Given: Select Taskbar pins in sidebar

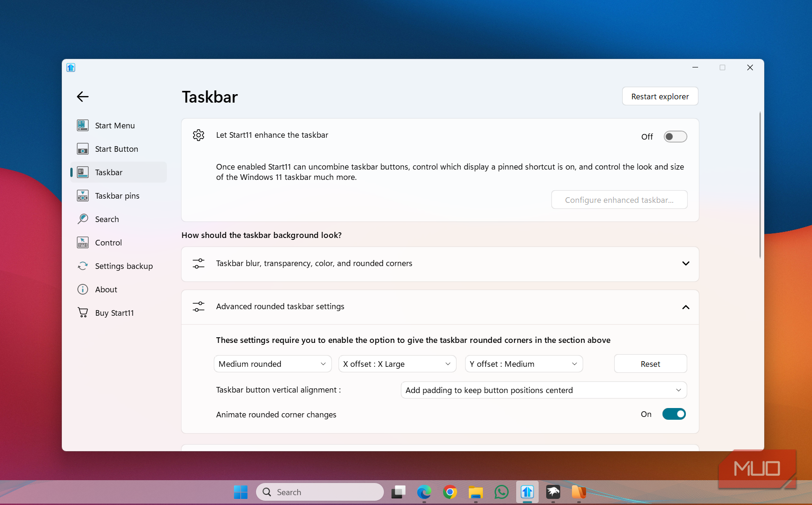Looking at the screenshot, I should point(119,196).
